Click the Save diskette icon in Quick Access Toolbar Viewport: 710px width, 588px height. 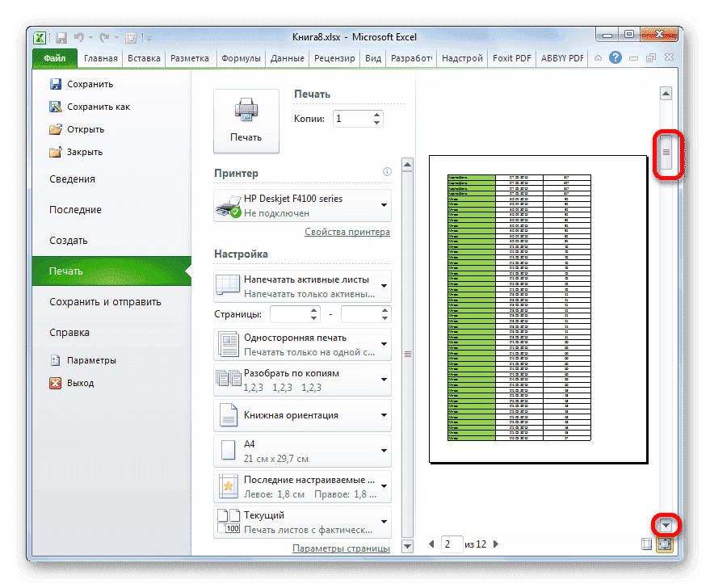point(61,37)
